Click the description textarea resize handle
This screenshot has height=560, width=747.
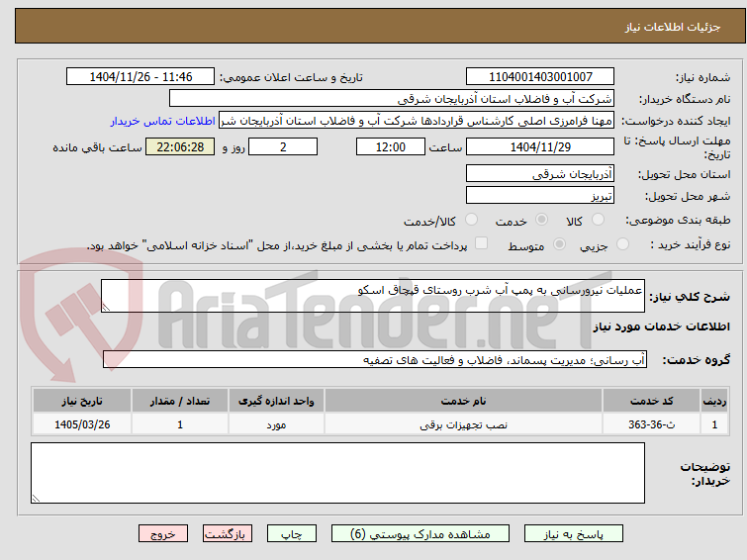pyautogui.click(x=106, y=308)
